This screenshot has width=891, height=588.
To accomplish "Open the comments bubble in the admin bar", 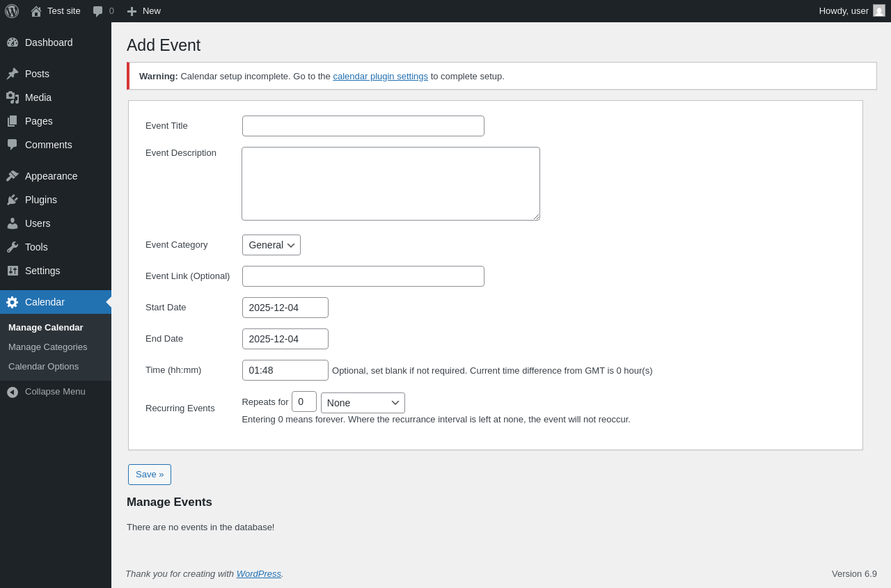I will coord(98,11).
